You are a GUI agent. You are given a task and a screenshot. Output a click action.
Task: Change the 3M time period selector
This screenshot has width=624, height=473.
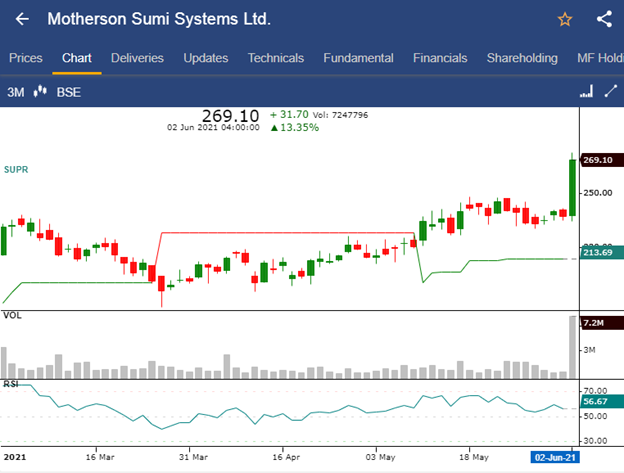[16, 92]
